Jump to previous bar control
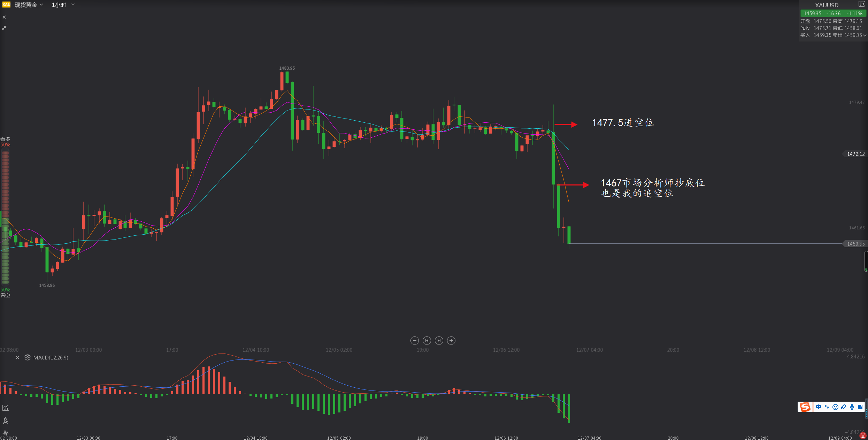This screenshot has width=868, height=440. point(427,341)
